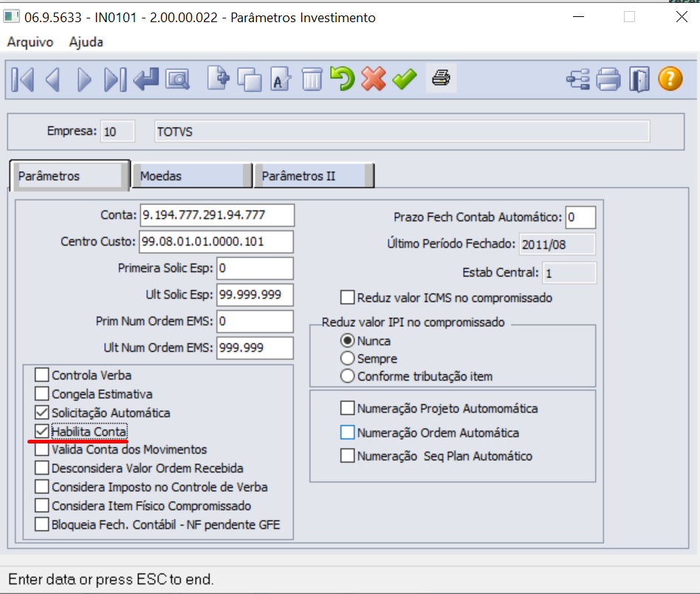Open the Ajuda menu

click(x=86, y=42)
